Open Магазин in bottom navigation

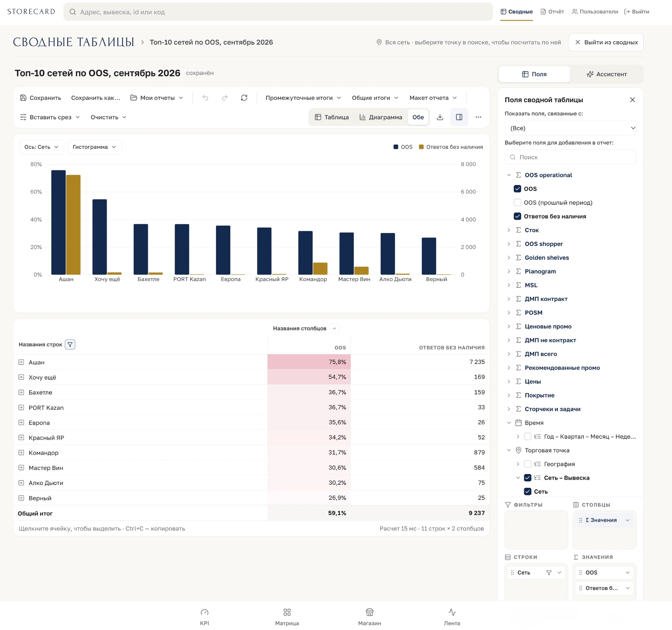click(370, 617)
